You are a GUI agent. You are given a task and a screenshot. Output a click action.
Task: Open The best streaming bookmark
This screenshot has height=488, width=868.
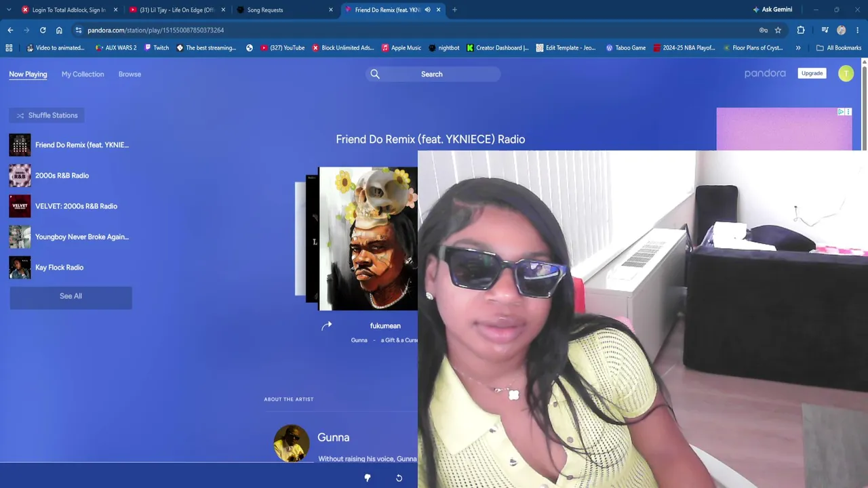point(206,47)
